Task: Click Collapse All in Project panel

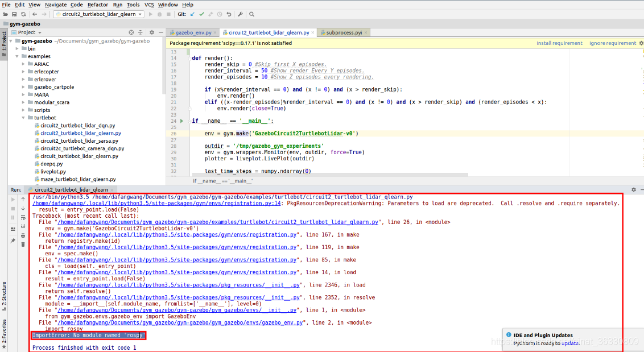Action: pos(140,32)
